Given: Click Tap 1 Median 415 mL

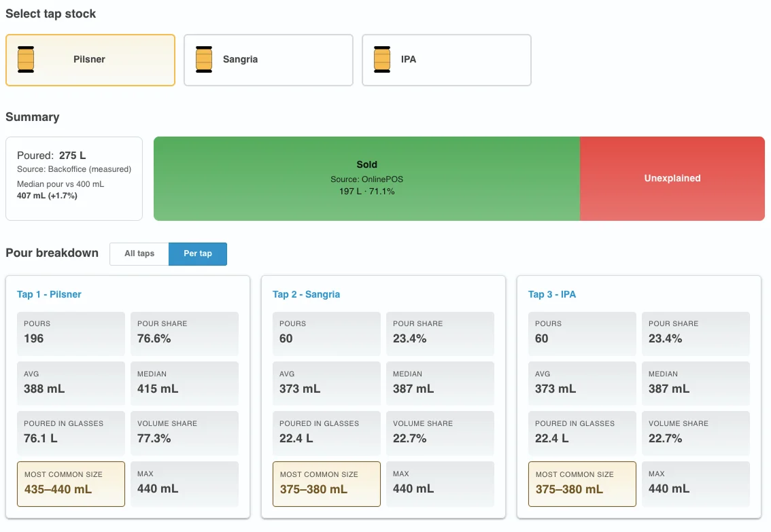Looking at the screenshot, I should click(x=184, y=384).
